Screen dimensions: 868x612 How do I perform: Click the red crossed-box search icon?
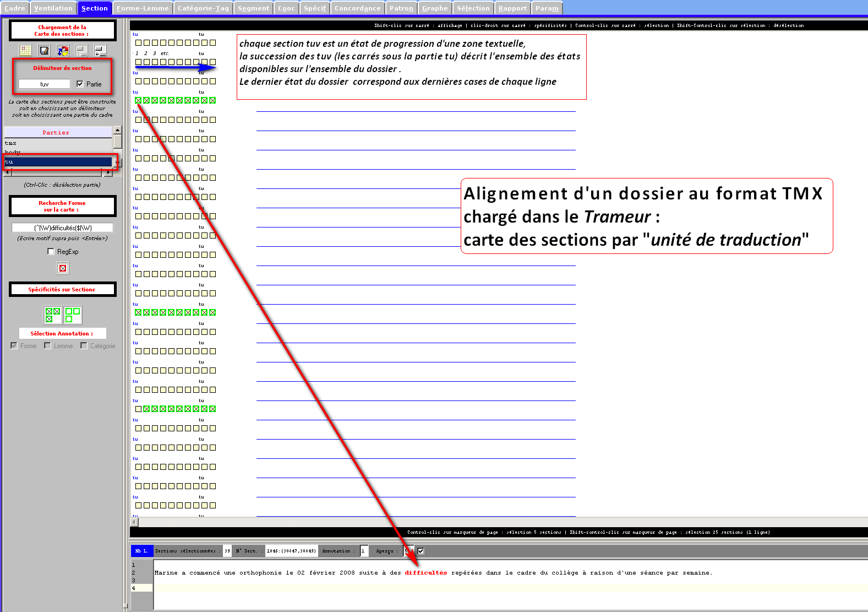point(63,268)
